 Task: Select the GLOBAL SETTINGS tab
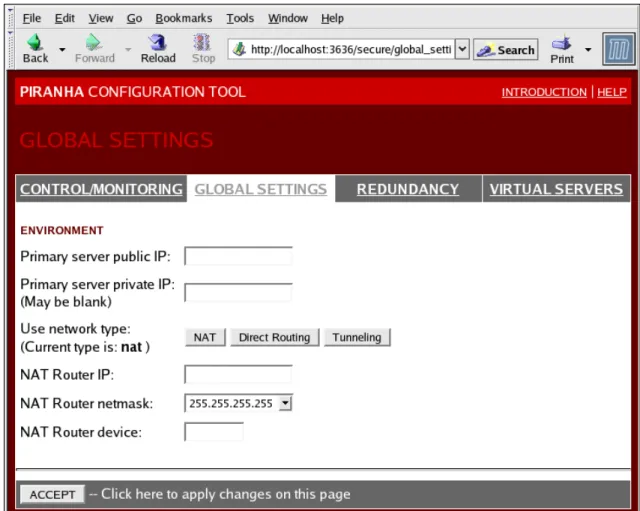[x=261, y=189]
